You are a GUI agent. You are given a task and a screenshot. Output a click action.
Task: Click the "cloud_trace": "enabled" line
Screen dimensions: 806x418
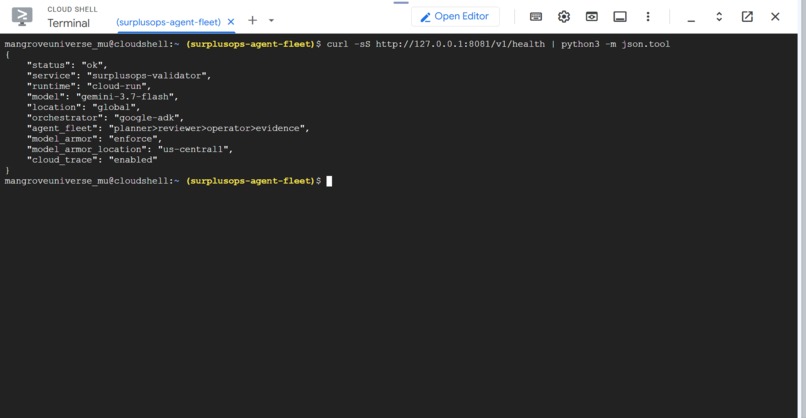click(x=92, y=160)
